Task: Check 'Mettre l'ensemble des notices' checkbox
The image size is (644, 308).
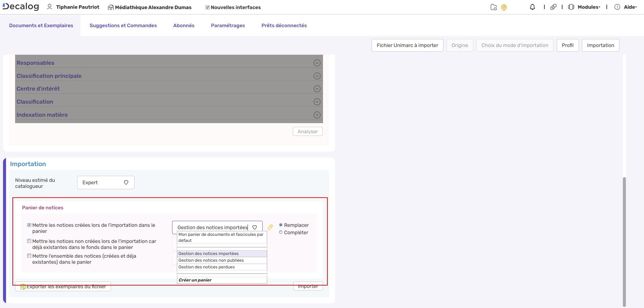Action: [29, 255]
